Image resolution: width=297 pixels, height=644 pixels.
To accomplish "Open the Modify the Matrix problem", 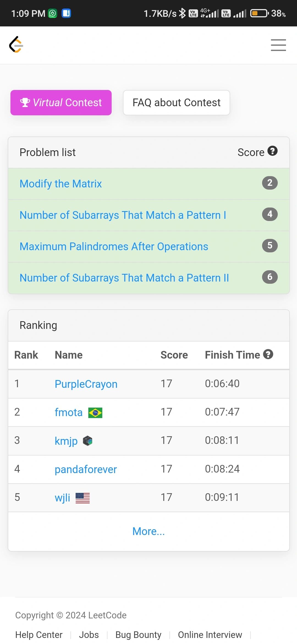I will pyautogui.click(x=61, y=184).
